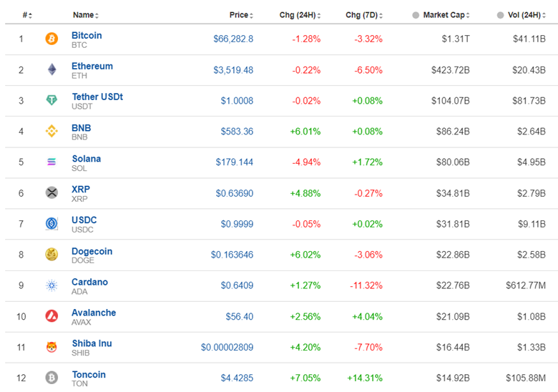Click Tether price $1.0008
The image size is (558, 392).
[237, 101]
